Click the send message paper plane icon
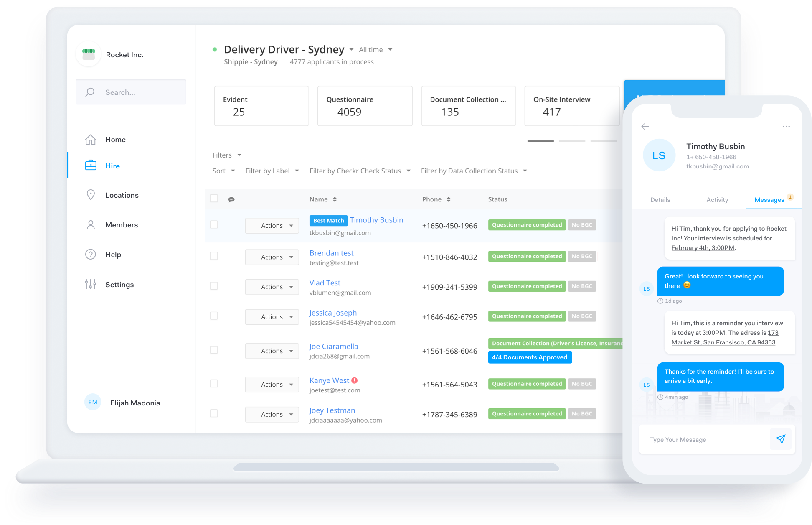 pyautogui.click(x=780, y=439)
